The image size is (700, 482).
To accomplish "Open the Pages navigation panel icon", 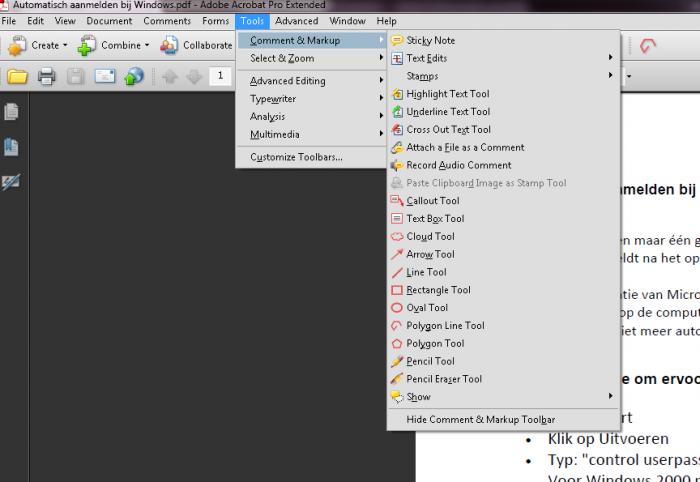I will click(11, 112).
